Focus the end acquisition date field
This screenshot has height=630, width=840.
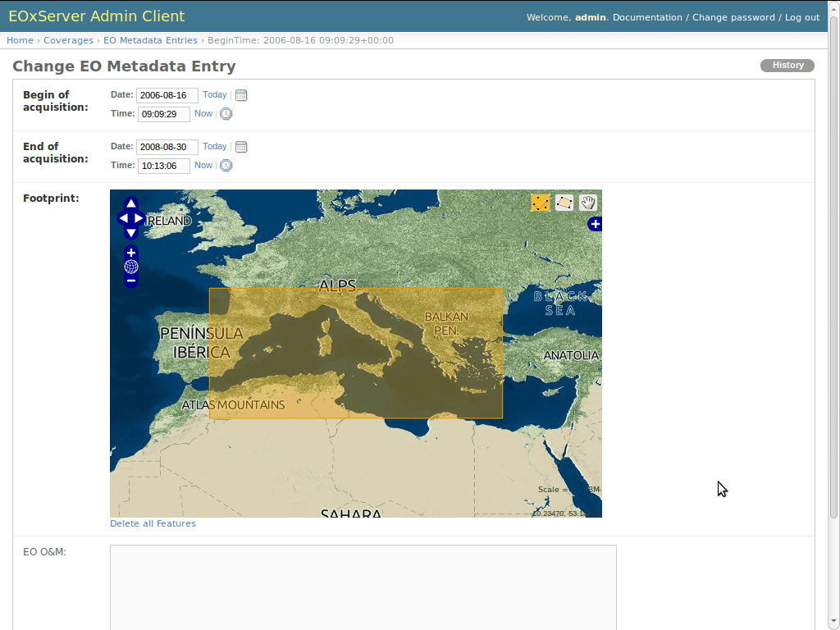tap(167, 147)
